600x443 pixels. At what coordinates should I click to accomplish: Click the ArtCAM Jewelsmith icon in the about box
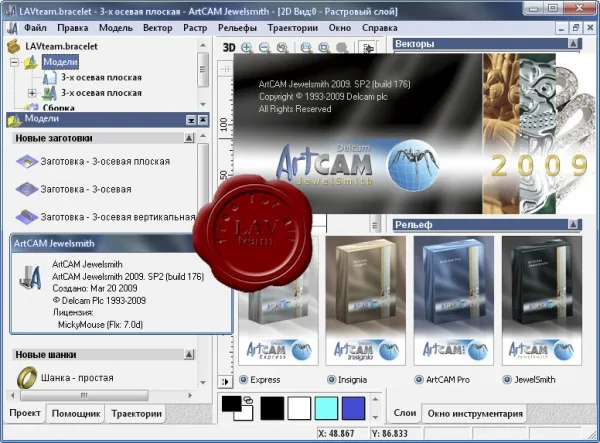(x=31, y=278)
